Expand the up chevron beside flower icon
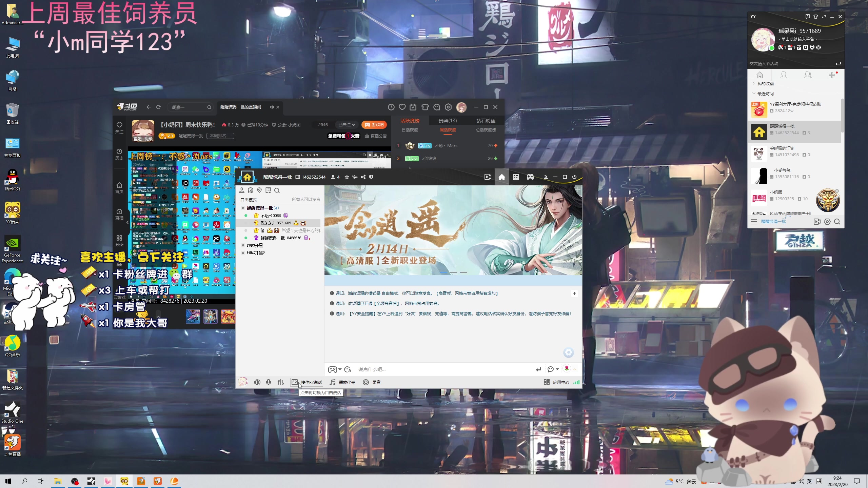The width and height of the screenshot is (868, 488). pyautogui.click(x=575, y=369)
